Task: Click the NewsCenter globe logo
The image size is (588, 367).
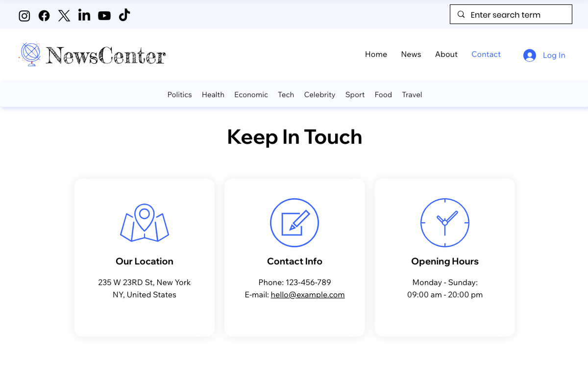Action: (30, 54)
